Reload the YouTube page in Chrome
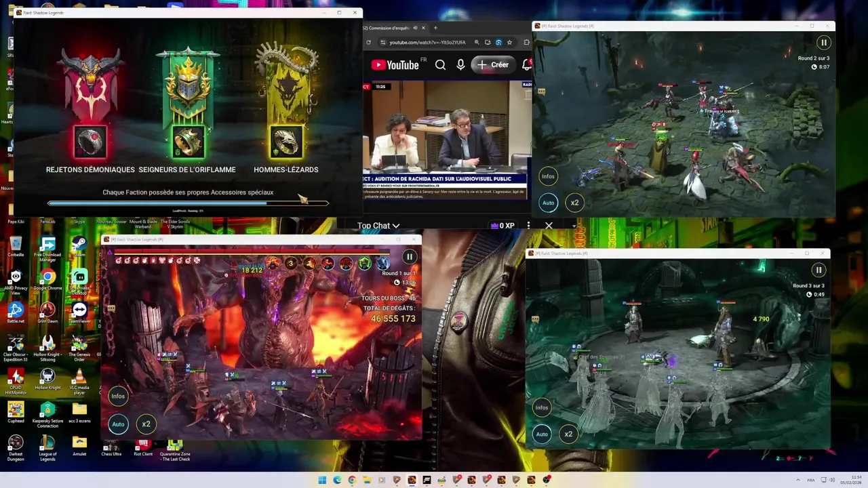 (x=370, y=42)
